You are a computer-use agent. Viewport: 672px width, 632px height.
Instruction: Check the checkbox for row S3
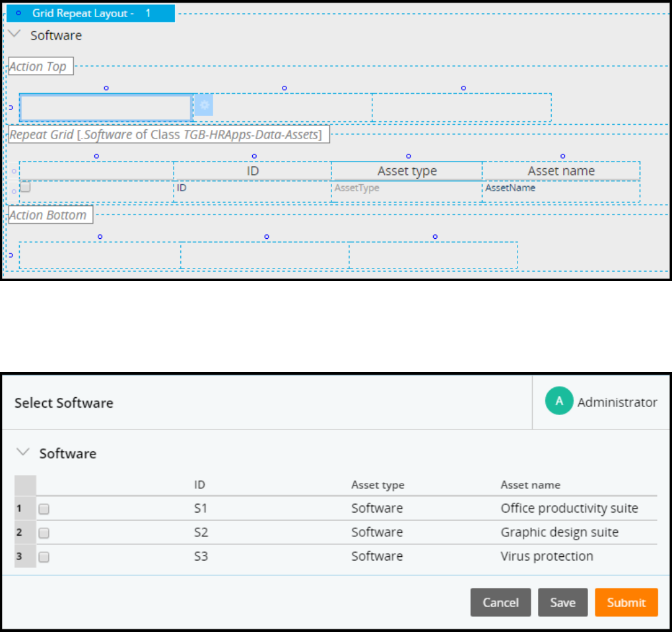[44, 557]
